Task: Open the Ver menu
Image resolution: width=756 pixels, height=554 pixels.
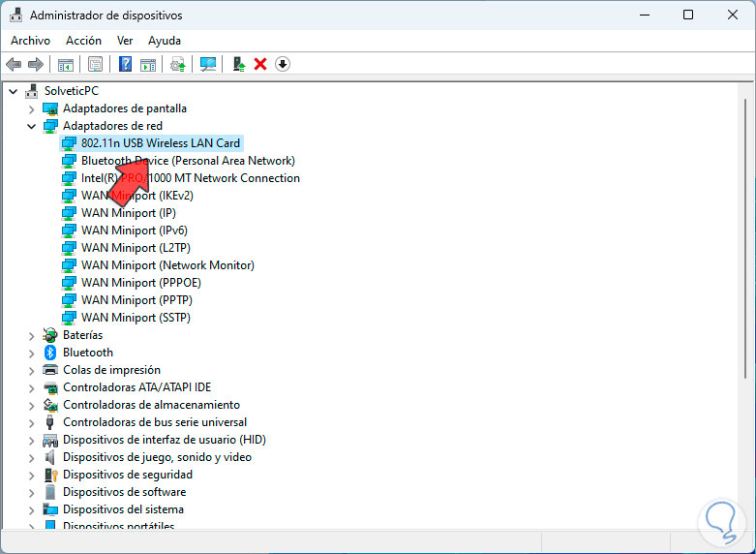Action: [x=125, y=41]
